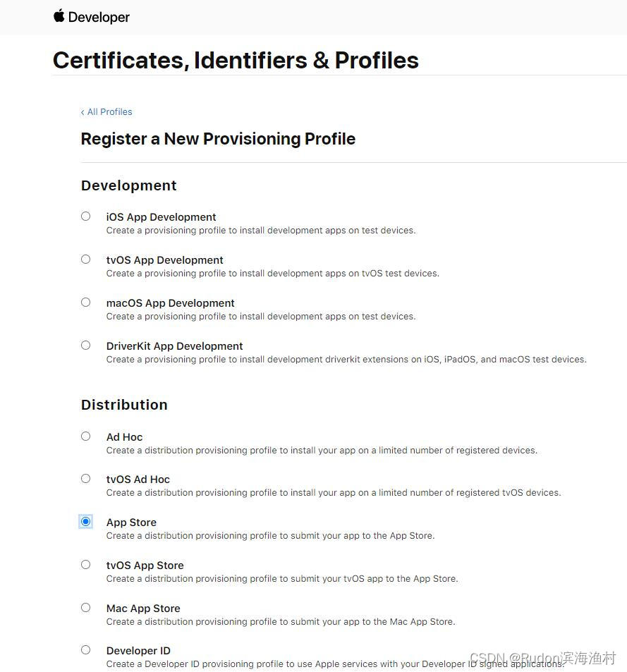Select tvOS Ad Hoc radio button
The image size is (627, 672).
click(x=86, y=478)
